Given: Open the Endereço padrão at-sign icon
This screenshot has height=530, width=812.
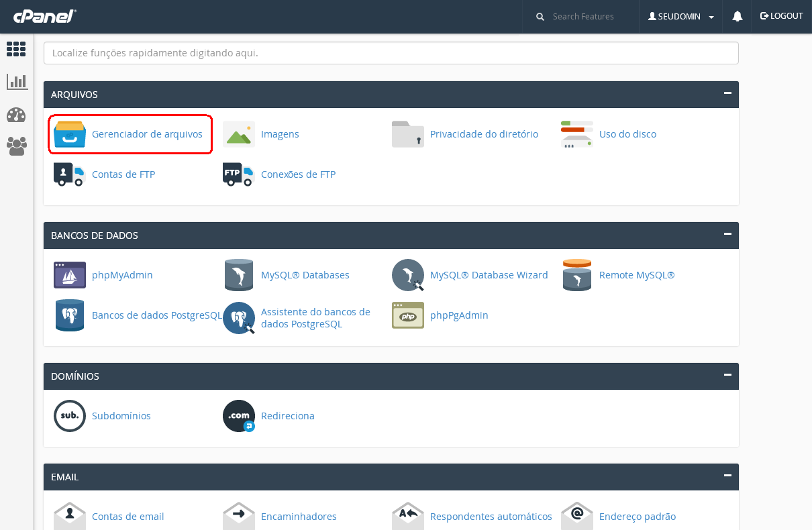Looking at the screenshot, I should point(577,515).
